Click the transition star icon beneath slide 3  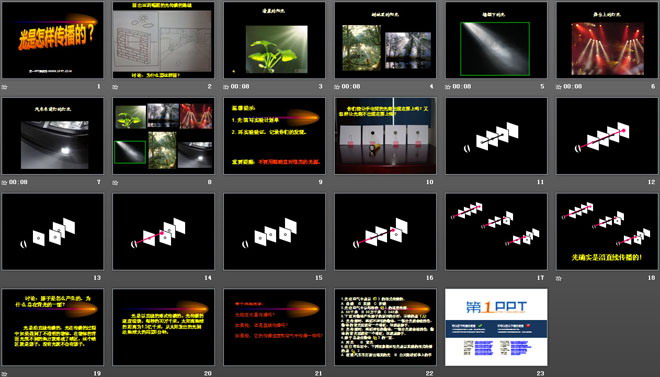(226, 87)
